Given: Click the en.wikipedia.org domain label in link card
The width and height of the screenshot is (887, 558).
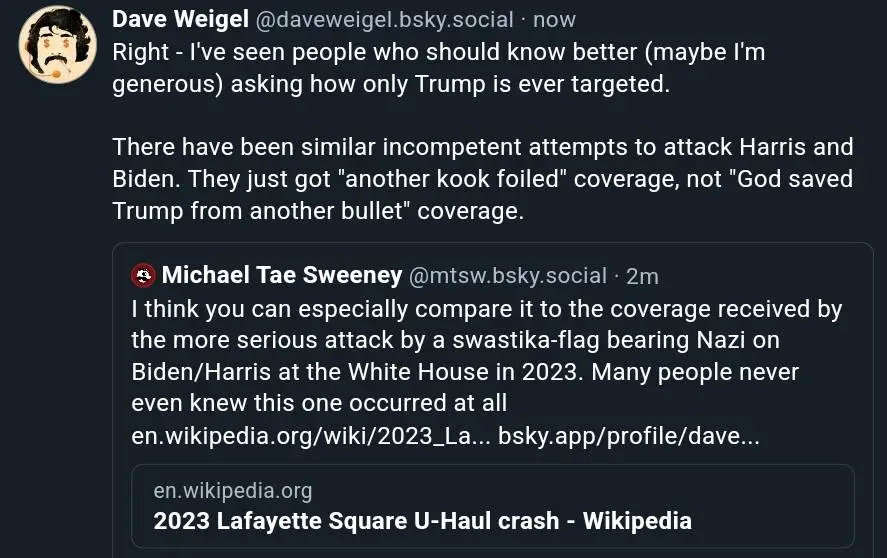Looking at the screenshot, I should (x=233, y=491).
